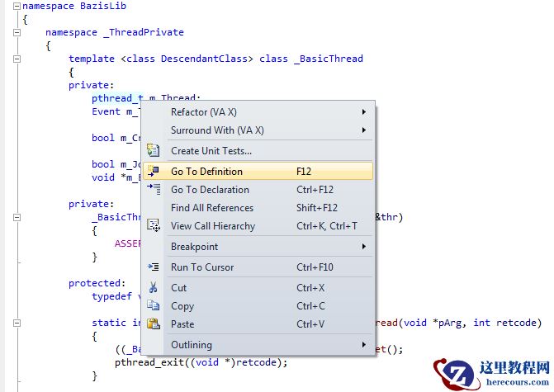The height and width of the screenshot is (392, 554).
Task: Choose Run To Cursor
Action: pos(258,267)
